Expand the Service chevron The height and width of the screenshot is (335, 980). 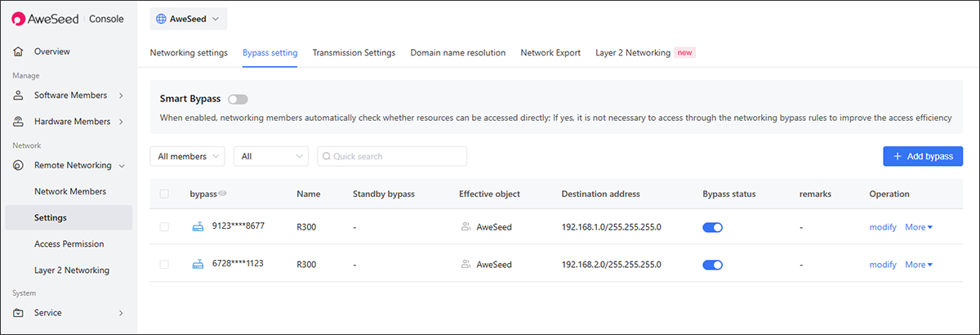tap(121, 313)
